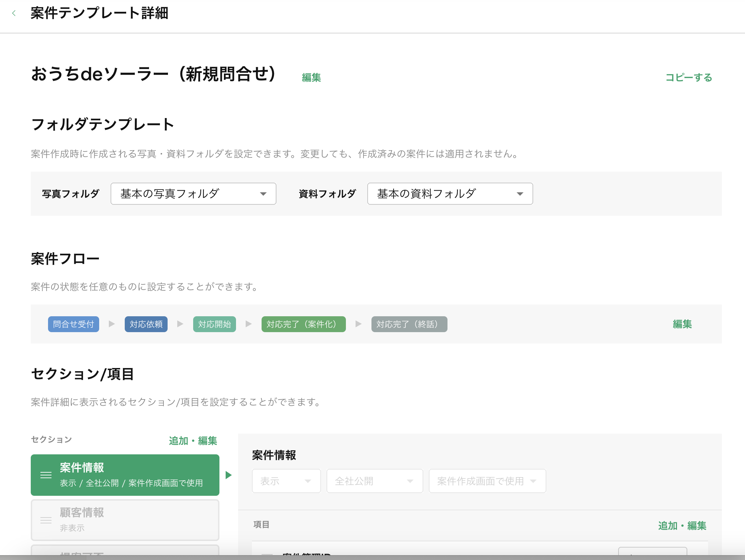Click the コピーする link
Image resolution: width=745 pixels, height=560 pixels.
(689, 77)
